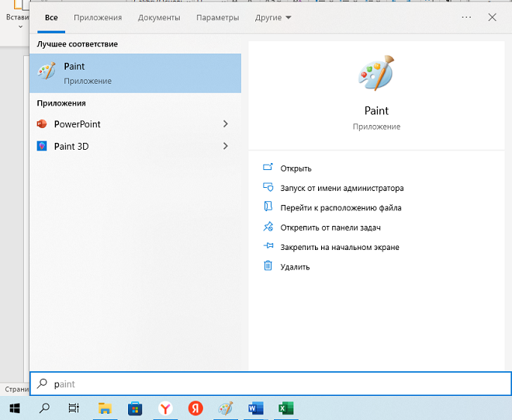The height and width of the screenshot is (420, 512).
Task: Click the Open icon beside Открыть
Action: (x=268, y=168)
